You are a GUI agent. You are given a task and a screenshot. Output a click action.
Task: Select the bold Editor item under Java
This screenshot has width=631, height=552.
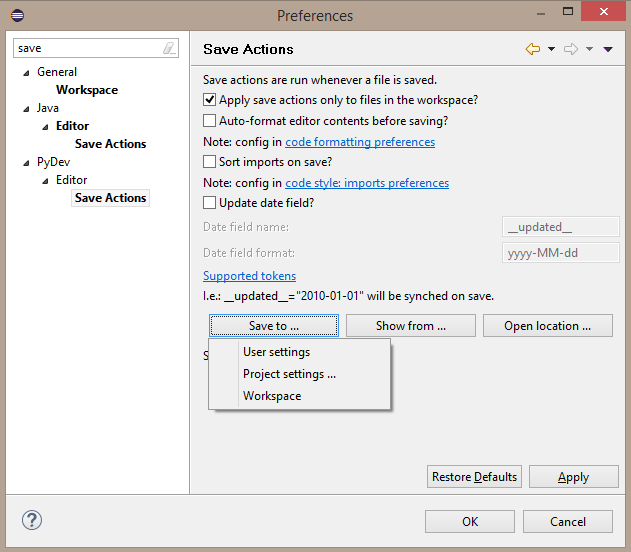72,126
